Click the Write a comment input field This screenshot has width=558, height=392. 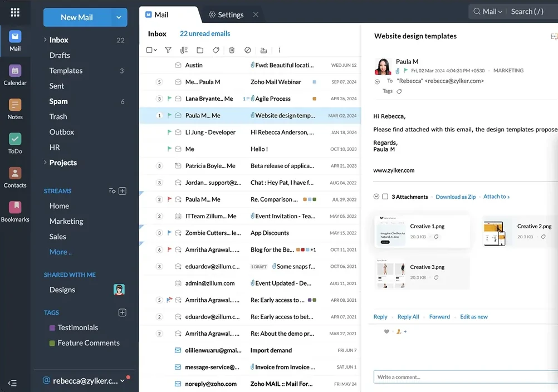[x=466, y=377]
